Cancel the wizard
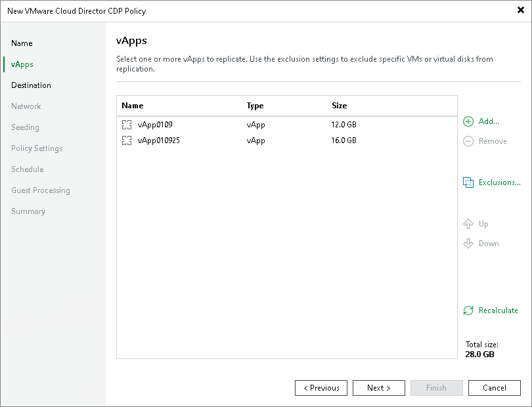The height and width of the screenshot is (407, 532). click(495, 388)
